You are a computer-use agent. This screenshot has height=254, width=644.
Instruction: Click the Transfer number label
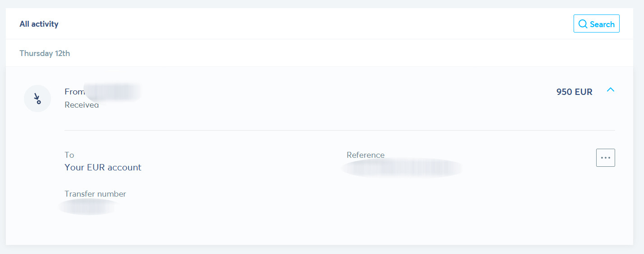pos(95,194)
